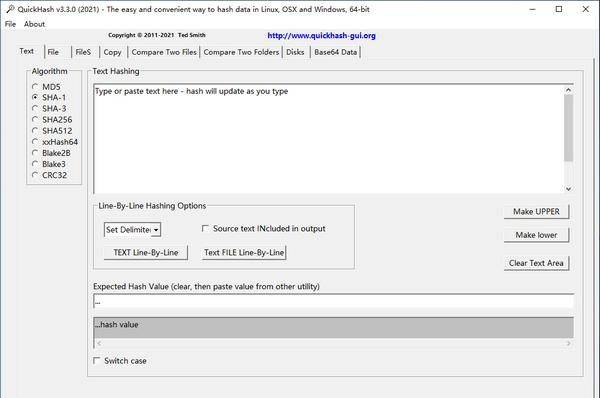Image resolution: width=600 pixels, height=398 pixels.
Task: Click text area scrollbar down arrow
Action: 568,189
